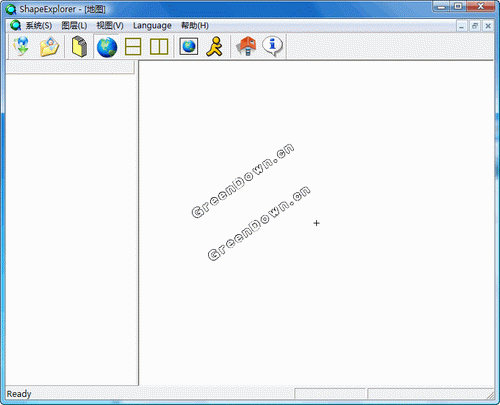
Task: Minimize the inner map document window
Action: click(462, 26)
